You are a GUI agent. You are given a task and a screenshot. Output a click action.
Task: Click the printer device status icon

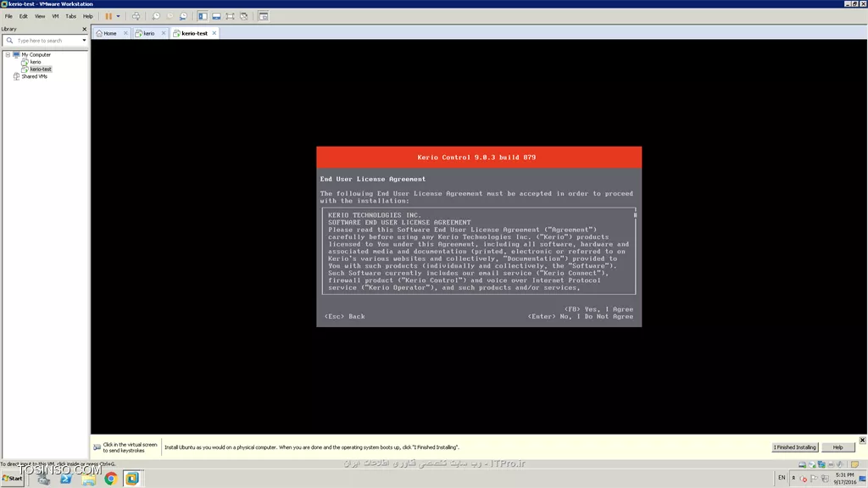click(831, 464)
